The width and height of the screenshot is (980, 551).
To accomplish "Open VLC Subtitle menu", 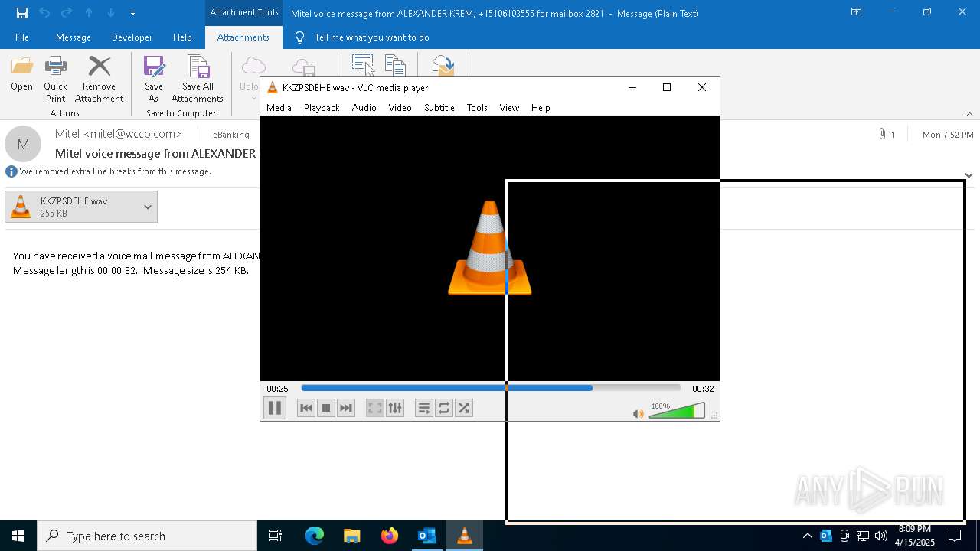I will pos(439,108).
